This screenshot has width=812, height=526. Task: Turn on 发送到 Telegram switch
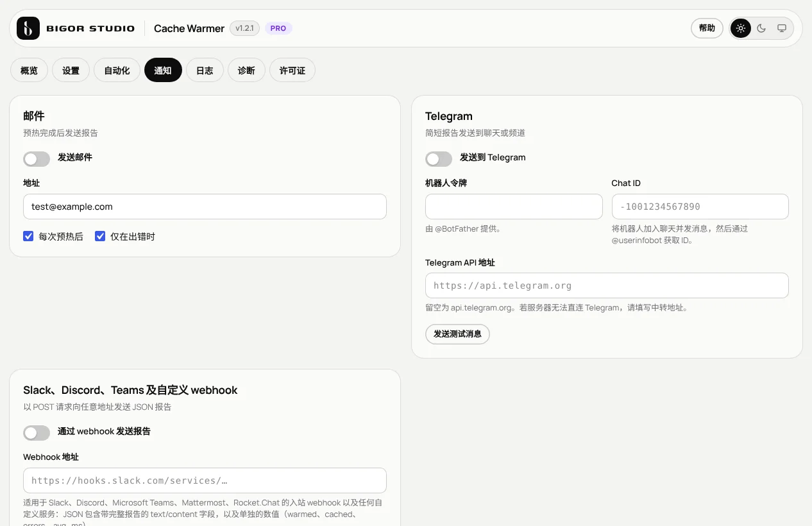pos(439,158)
